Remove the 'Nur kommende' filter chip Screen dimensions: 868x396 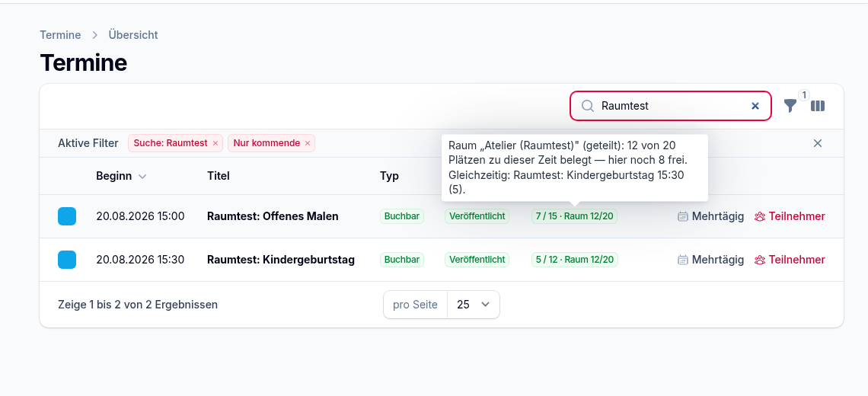point(308,143)
